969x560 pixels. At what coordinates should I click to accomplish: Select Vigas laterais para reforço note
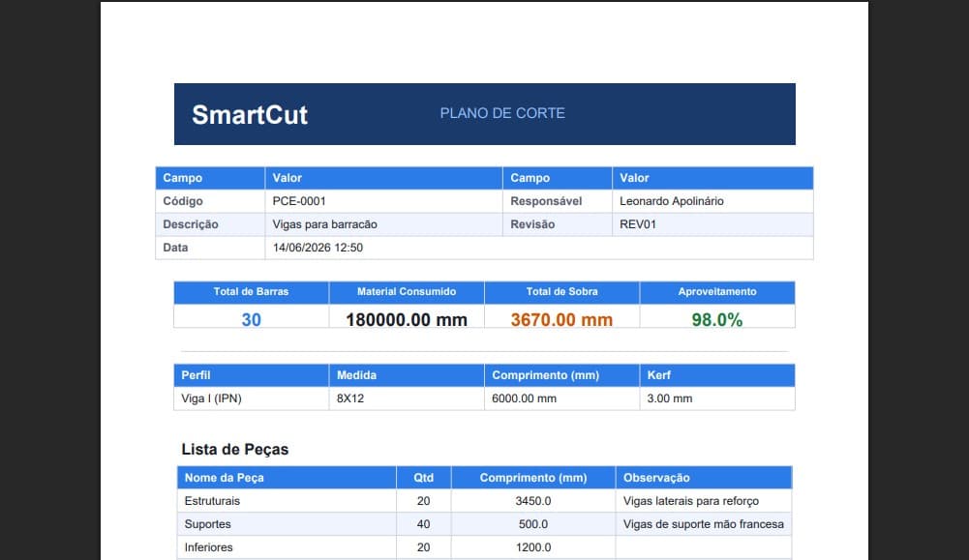(691, 501)
